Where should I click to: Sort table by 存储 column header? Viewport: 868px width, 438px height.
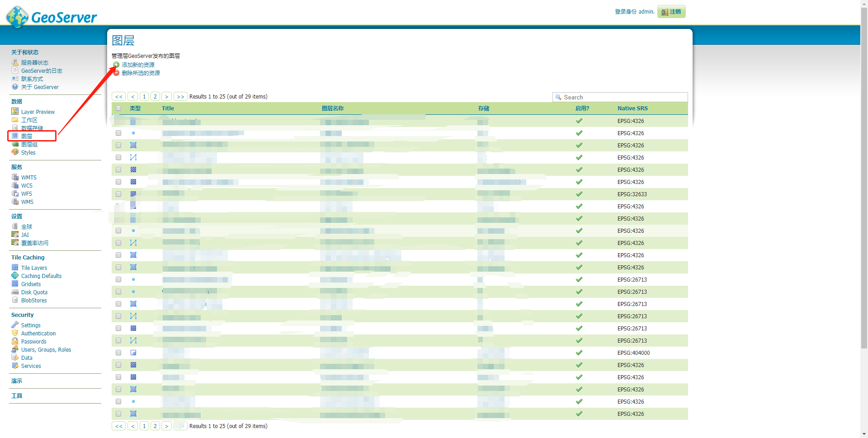[x=484, y=108]
